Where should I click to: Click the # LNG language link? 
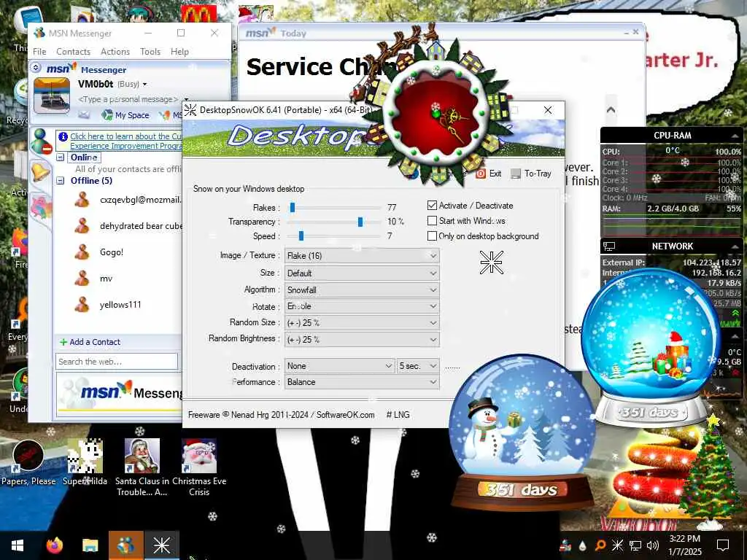[398, 415]
